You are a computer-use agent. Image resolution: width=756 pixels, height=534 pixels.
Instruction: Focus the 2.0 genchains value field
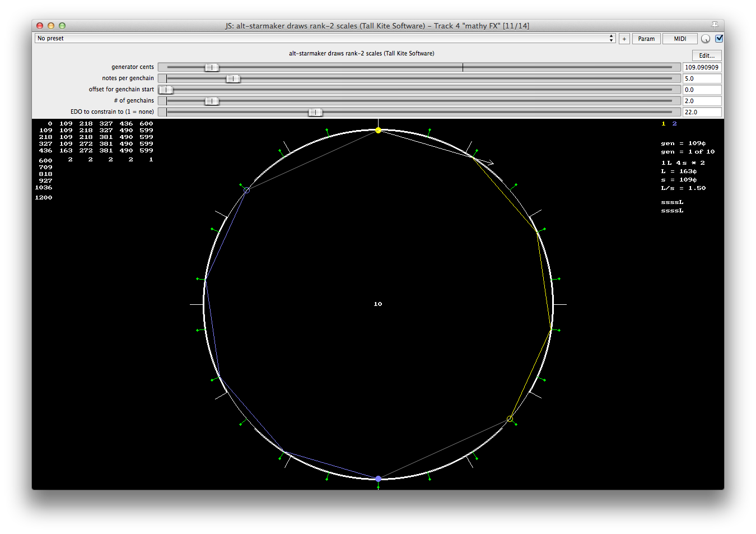click(702, 101)
